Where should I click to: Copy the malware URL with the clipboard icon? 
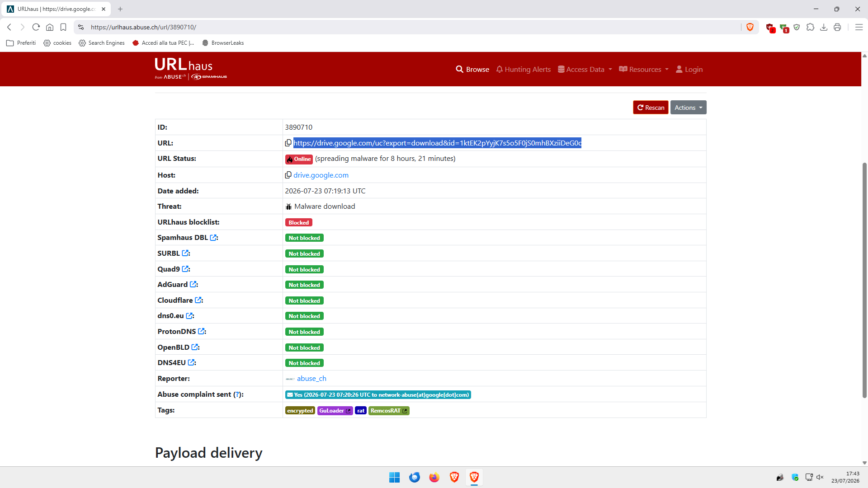pos(288,143)
